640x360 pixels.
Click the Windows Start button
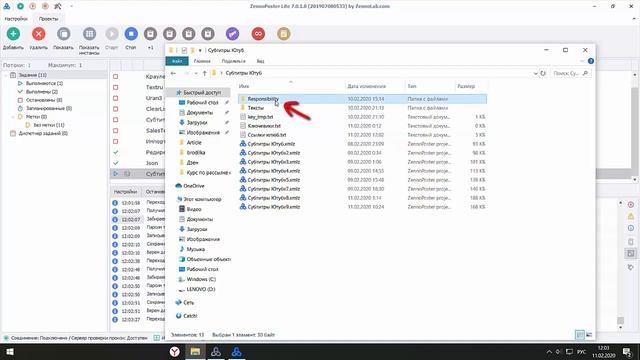10,351
